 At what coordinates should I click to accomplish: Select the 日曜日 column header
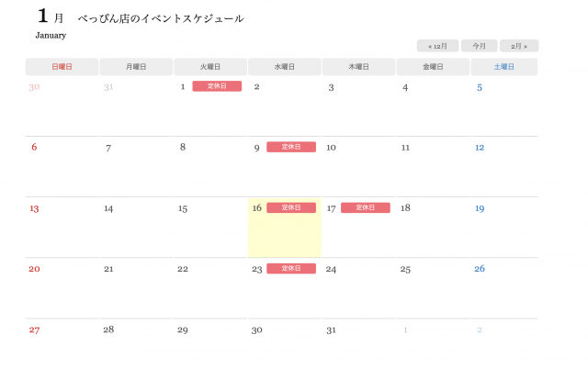tap(62, 67)
